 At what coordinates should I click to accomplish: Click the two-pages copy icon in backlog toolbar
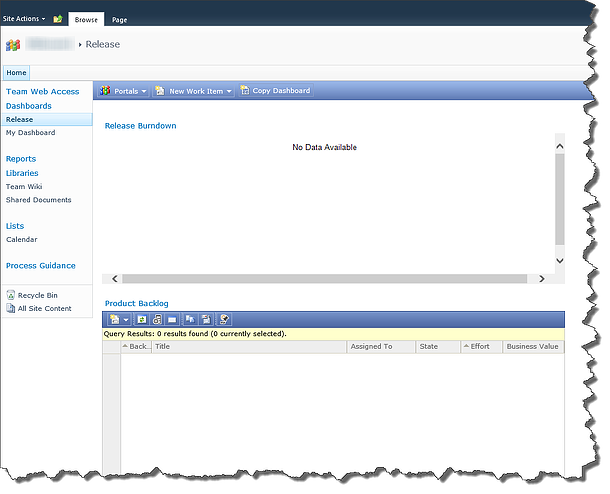(x=190, y=320)
